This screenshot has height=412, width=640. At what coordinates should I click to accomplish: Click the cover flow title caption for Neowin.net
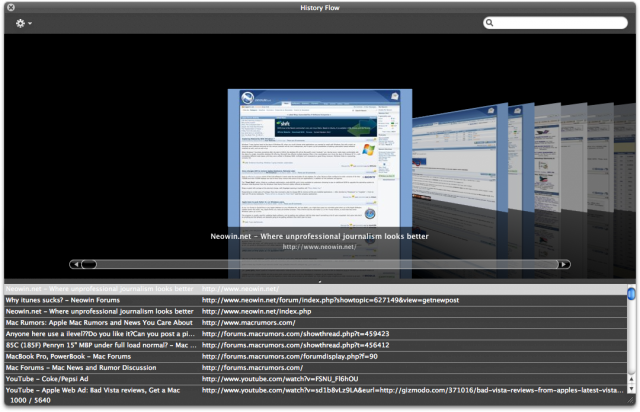pyautogui.click(x=320, y=236)
